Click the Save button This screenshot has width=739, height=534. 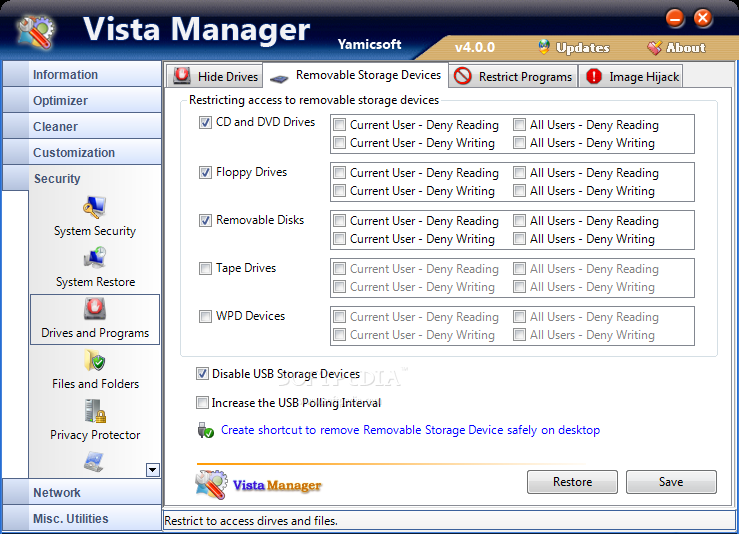pos(671,482)
